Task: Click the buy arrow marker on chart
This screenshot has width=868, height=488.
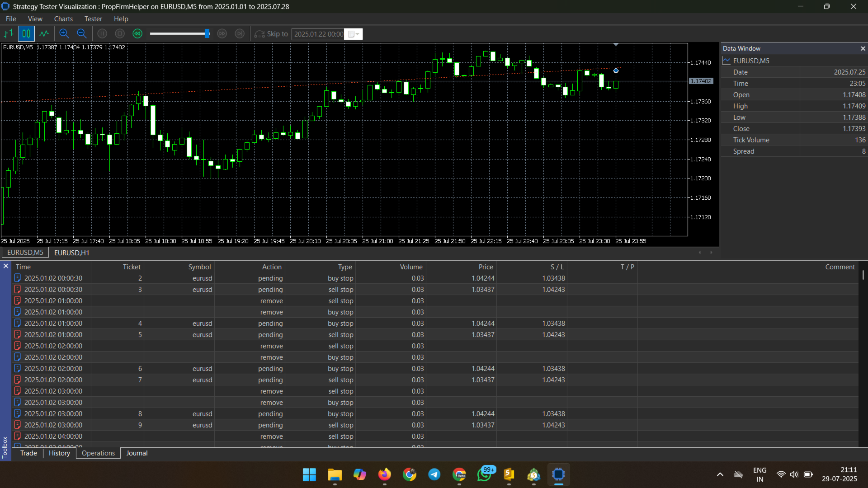Action: tap(616, 70)
